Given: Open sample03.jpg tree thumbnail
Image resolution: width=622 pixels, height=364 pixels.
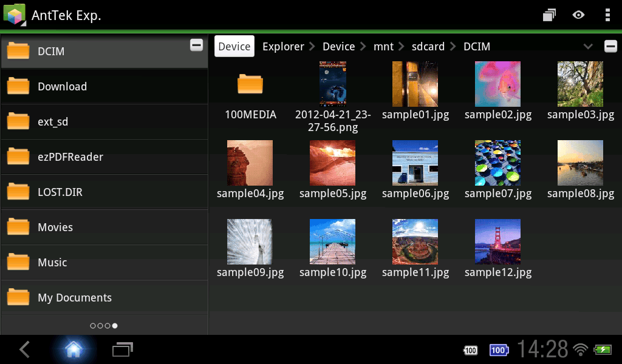Looking at the screenshot, I should click(x=580, y=84).
